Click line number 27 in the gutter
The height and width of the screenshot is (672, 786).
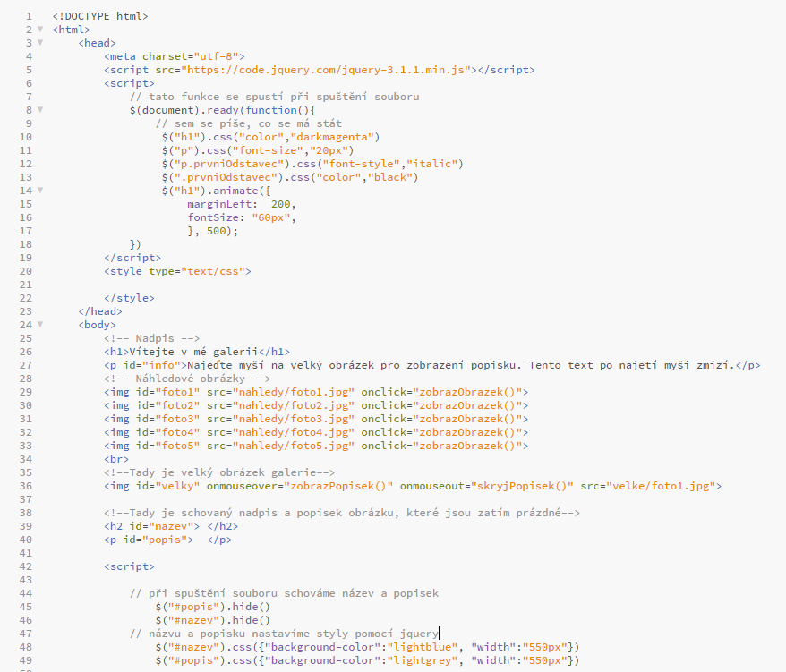point(26,365)
